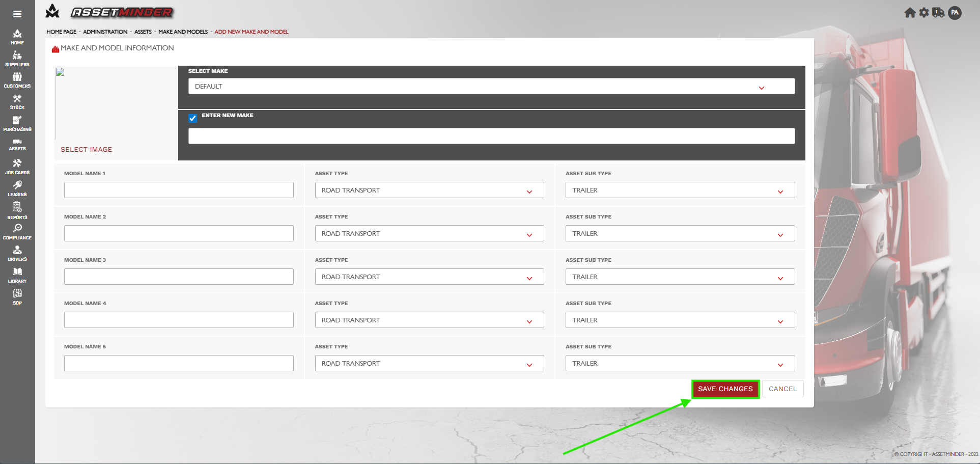Image resolution: width=980 pixels, height=464 pixels.
Task: Uncheck the Enter New Make checkbox
Action: pos(192,118)
